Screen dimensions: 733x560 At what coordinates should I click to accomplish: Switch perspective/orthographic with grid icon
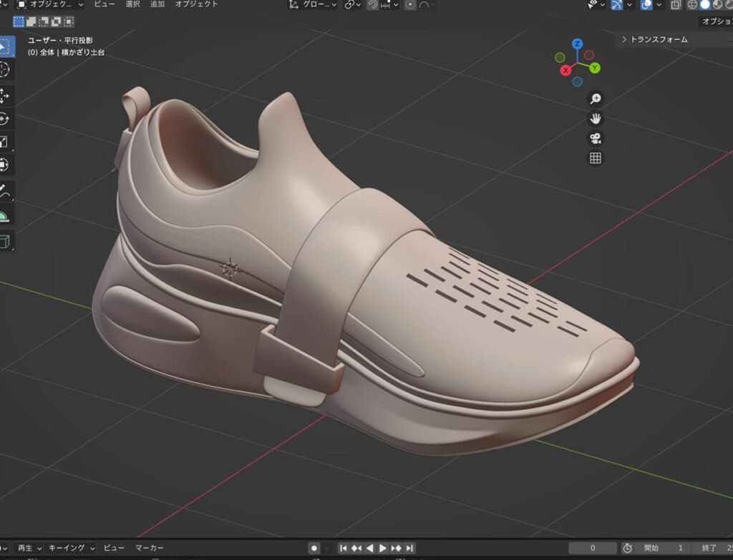[x=595, y=158]
